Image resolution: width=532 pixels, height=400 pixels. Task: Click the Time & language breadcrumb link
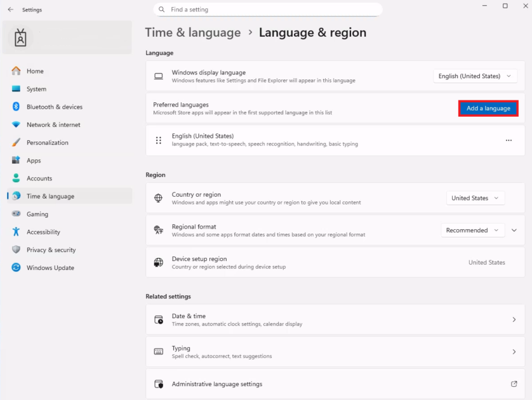coord(193,32)
